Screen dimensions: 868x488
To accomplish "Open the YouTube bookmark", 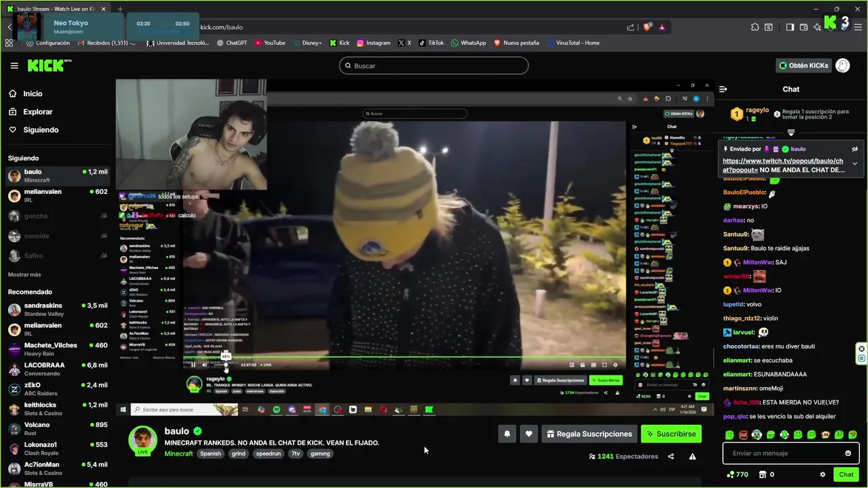I will click(x=270, y=43).
